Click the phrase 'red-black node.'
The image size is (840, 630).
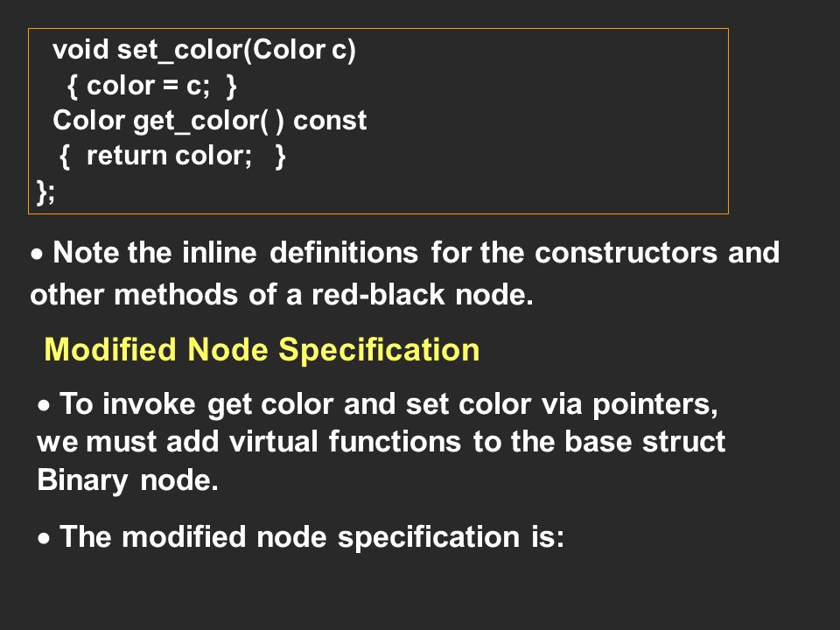coord(422,295)
